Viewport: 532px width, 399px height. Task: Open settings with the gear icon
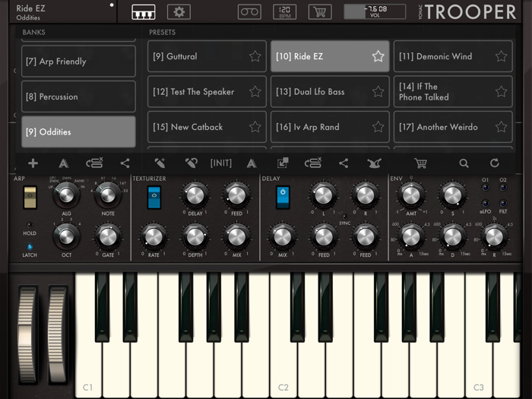pos(179,12)
